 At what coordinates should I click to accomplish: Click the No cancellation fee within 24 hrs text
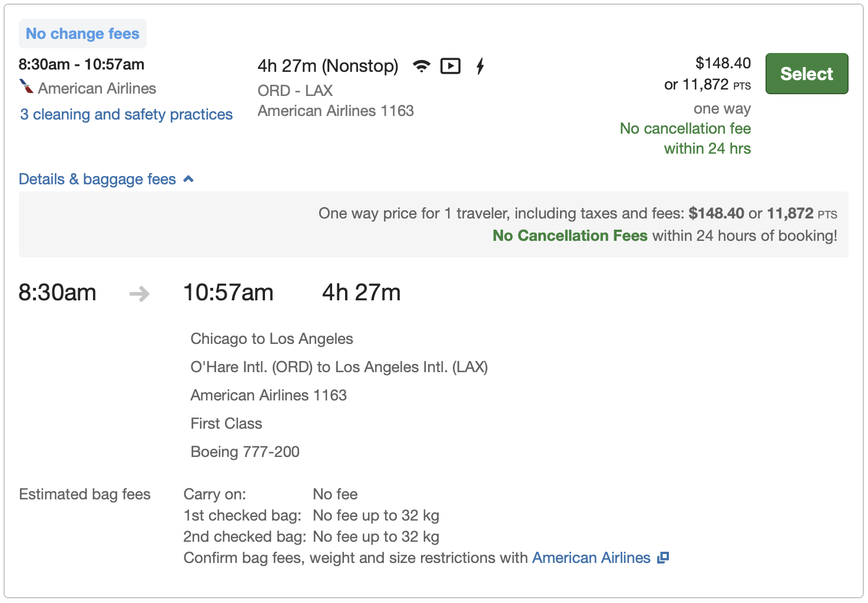pyautogui.click(x=685, y=138)
